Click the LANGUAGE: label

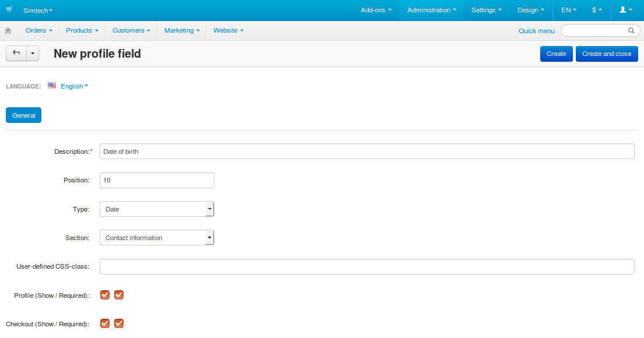(x=23, y=86)
